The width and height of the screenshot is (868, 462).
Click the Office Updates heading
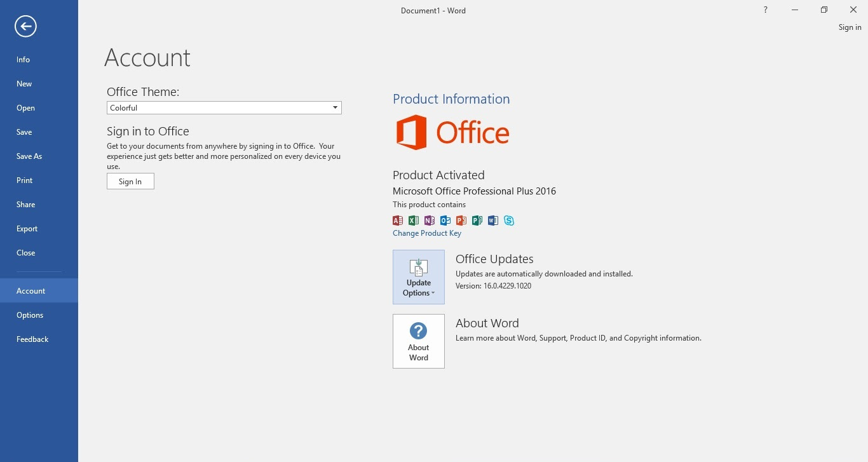pyautogui.click(x=494, y=259)
